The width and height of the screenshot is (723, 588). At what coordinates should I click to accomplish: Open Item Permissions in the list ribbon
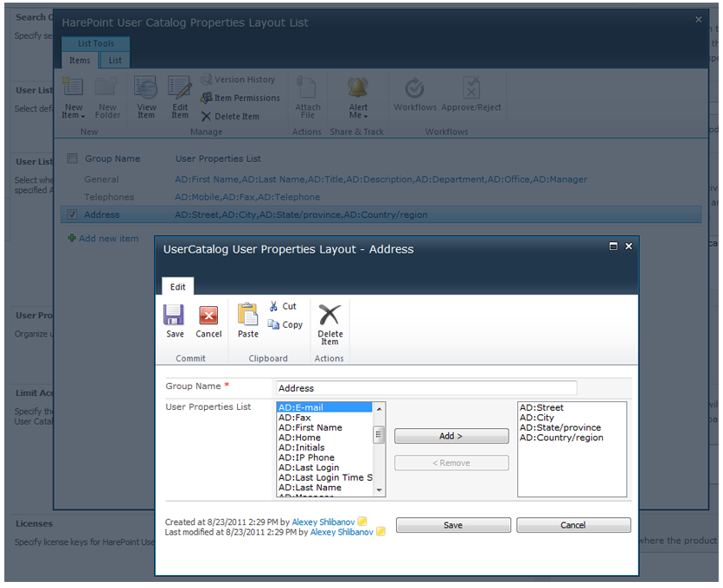pos(240,98)
